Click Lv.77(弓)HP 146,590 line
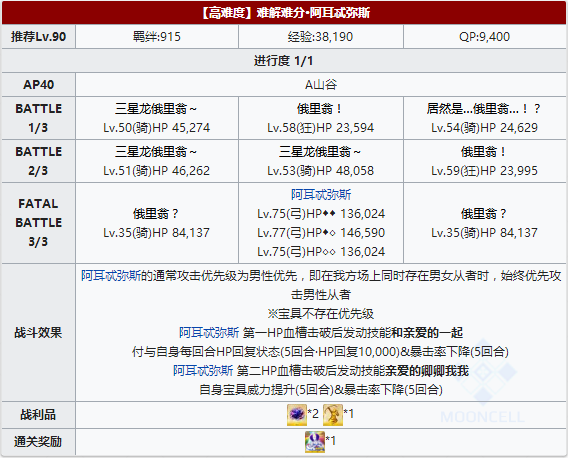568x458 pixels. pyautogui.click(x=321, y=233)
